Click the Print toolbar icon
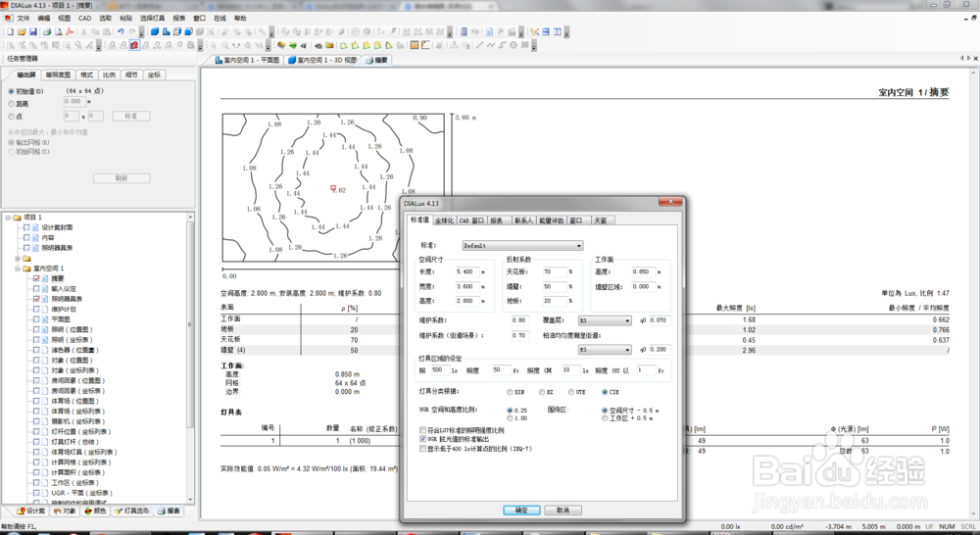 pyautogui.click(x=47, y=32)
